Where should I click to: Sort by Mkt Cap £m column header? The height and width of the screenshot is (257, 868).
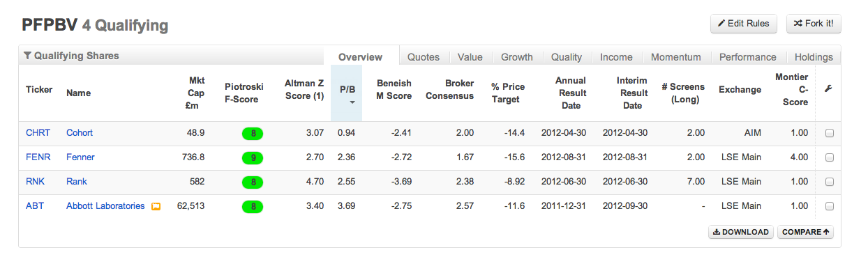click(196, 92)
